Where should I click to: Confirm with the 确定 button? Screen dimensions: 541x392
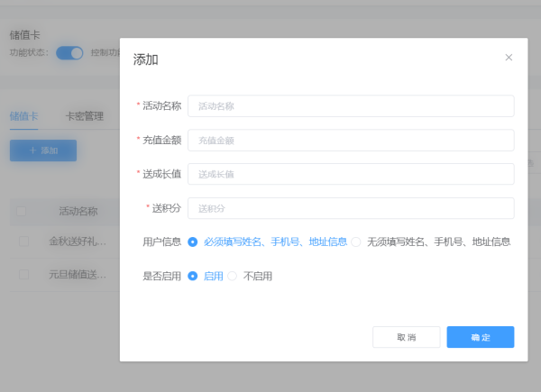(x=480, y=337)
